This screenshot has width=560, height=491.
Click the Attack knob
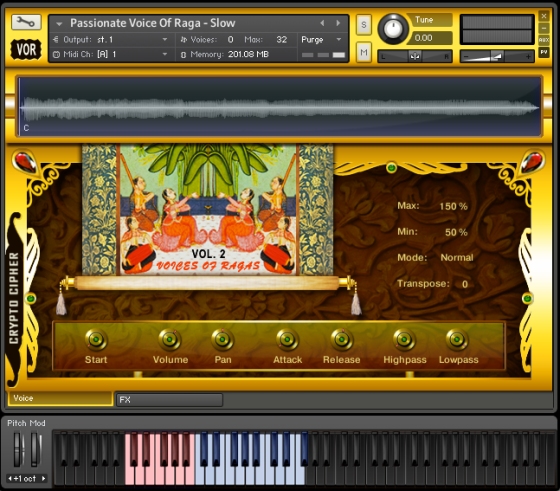287,339
